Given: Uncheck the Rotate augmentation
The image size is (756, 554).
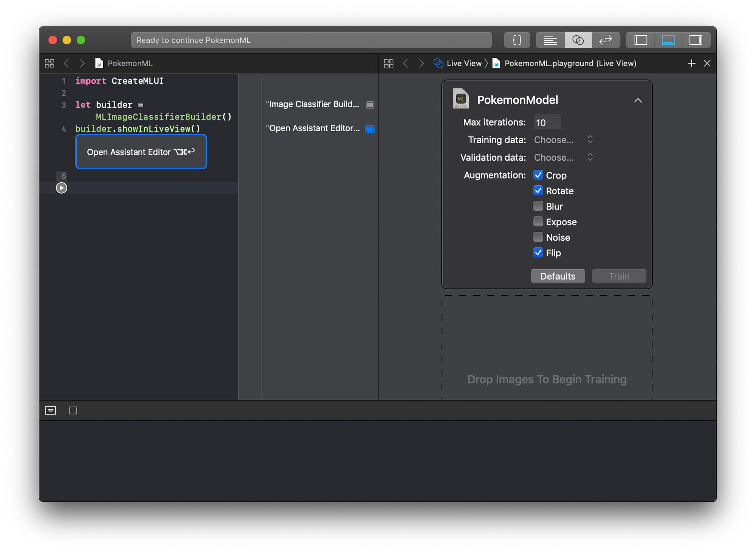Looking at the screenshot, I should pyautogui.click(x=538, y=191).
